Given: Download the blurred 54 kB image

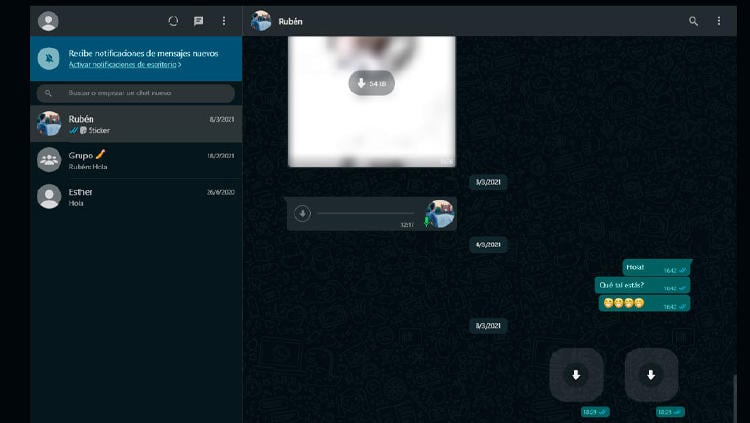Looking at the screenshot, I should [371, 83].
